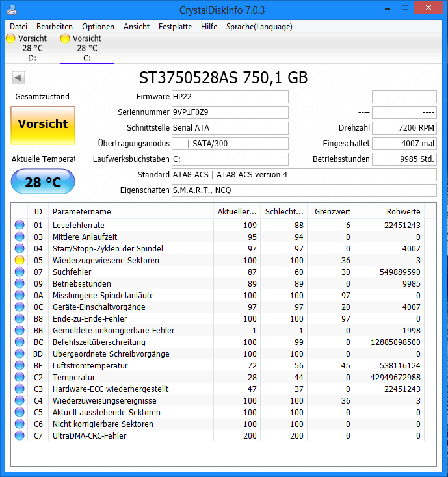Viewport: 448px width, 477px height.
Task: Click blue status icon of Wiederzuweisungsereignisse row
Action: point(20,401)
